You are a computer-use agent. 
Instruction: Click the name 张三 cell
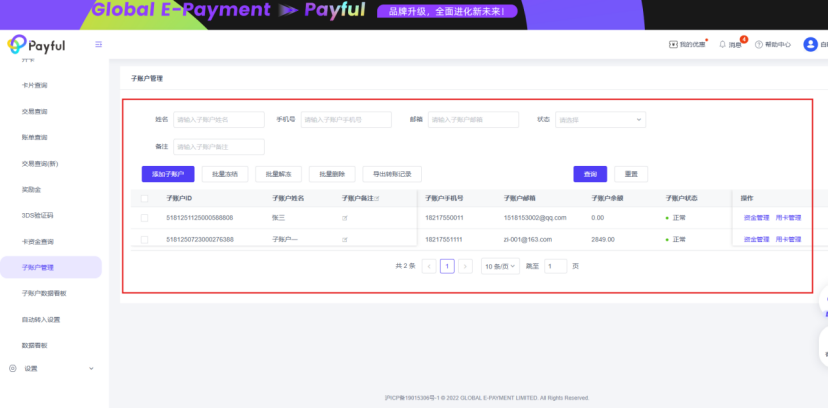click(x=278, y=217)
